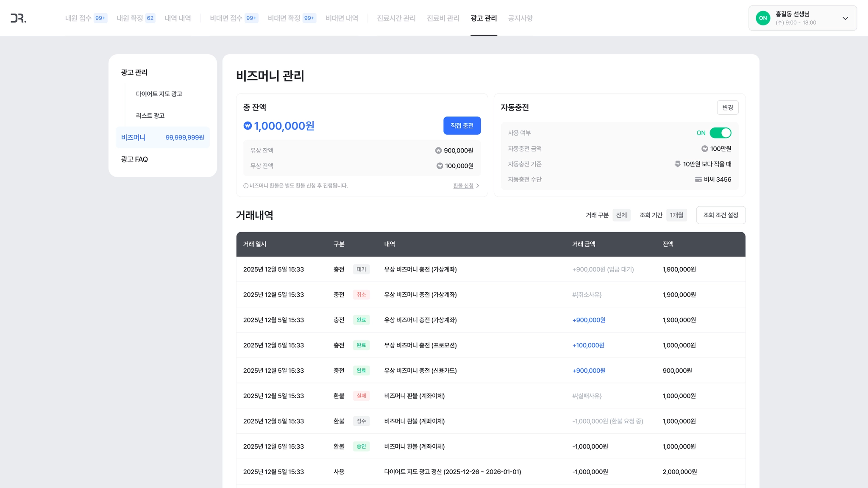Open the 거래 구분 전체 filter
Viewport: 868px width, 488px height.
coord(621,215)
